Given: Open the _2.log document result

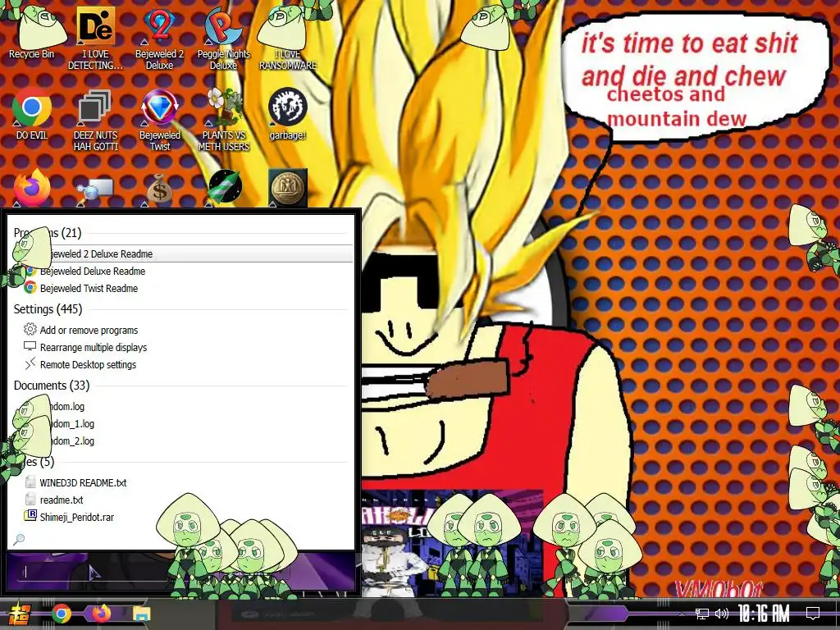Looking at the screenshot, I should point(183,441).
